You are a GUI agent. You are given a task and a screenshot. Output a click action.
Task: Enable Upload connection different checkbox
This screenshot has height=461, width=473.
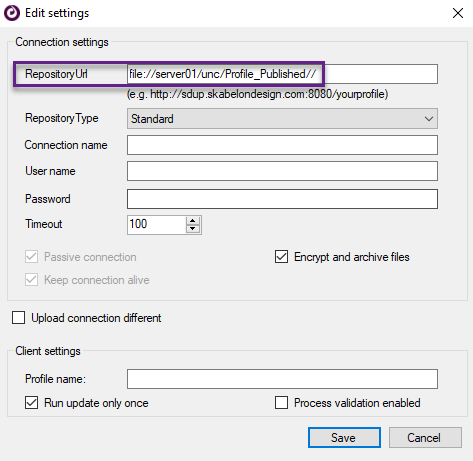pyautogui.click(x=18, y=318)
